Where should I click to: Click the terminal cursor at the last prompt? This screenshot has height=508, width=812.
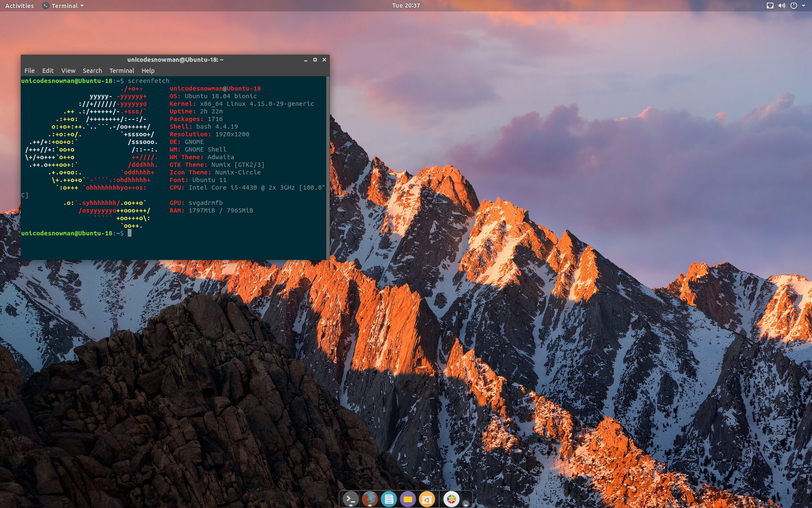129,233
